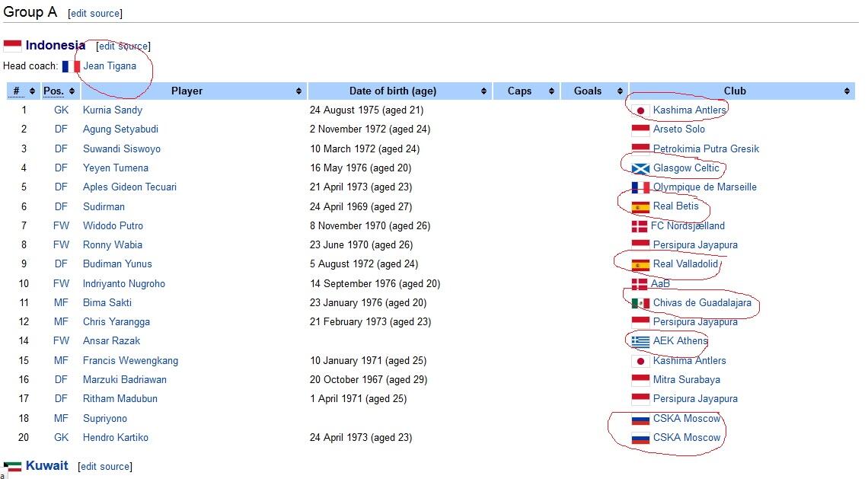The height and width of the screenshot is (479, 868).
Task: Sort table by Goals column
Action: pyautogui.click(x=587, y=91)
